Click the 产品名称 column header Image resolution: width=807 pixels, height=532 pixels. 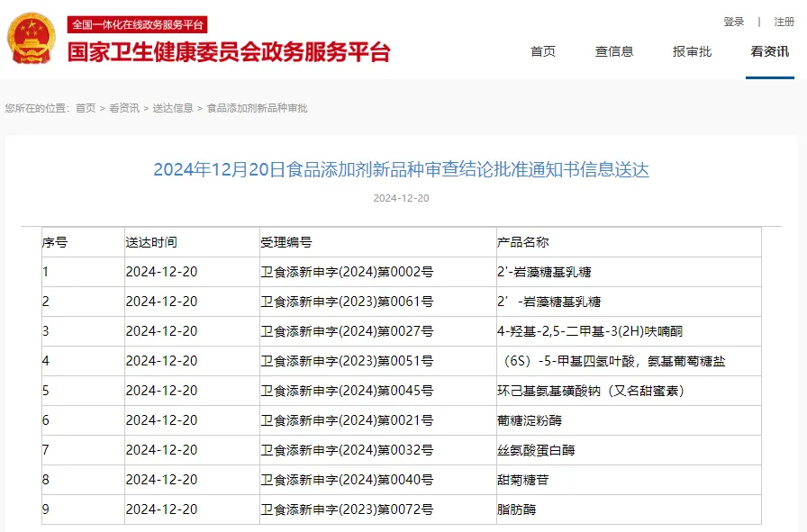[522, 242]
